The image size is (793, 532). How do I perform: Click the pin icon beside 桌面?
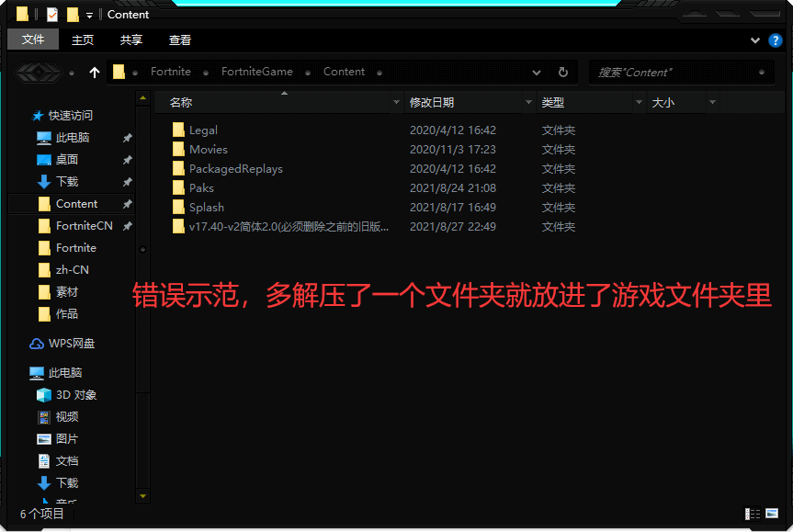(x=127, y=160)
